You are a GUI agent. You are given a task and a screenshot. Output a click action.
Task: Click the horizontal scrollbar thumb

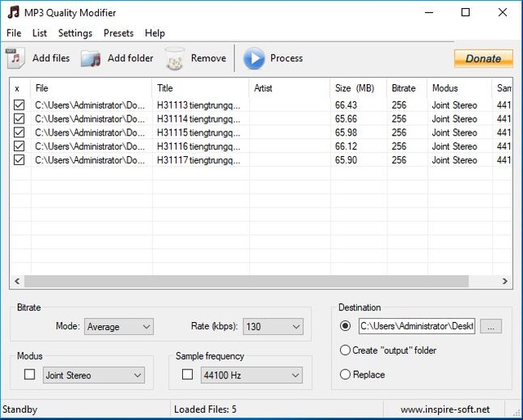247,281
